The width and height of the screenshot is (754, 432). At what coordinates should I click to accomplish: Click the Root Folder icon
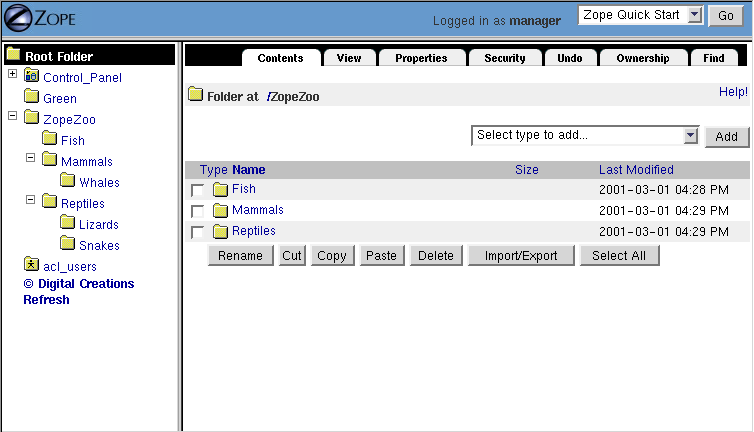point(13,55)
